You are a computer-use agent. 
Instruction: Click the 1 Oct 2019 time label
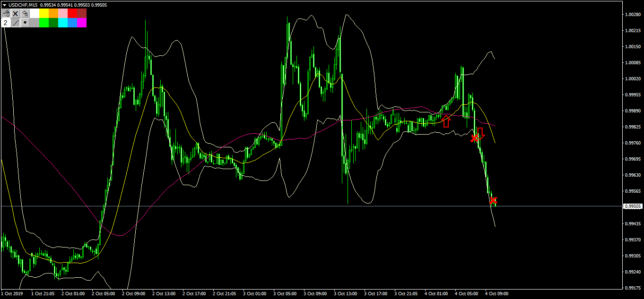point(12,293)
